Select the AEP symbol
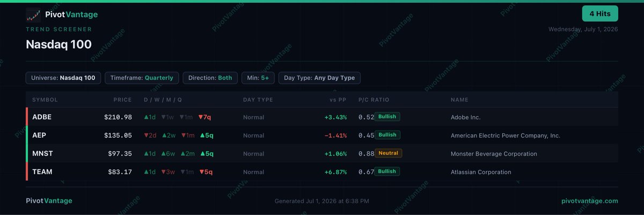644x215 pixels. click(40, 135)
